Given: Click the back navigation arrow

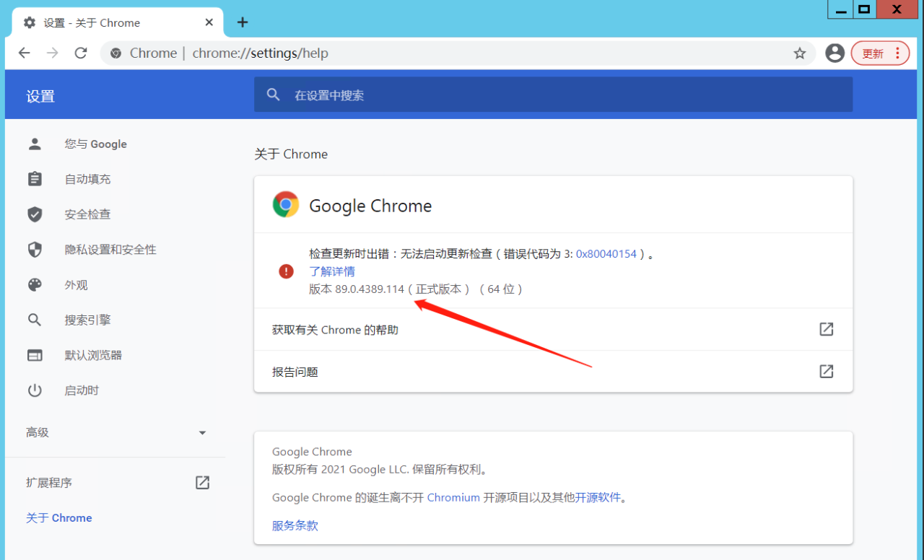Looking at the screenshot, I should coord(25,53).
